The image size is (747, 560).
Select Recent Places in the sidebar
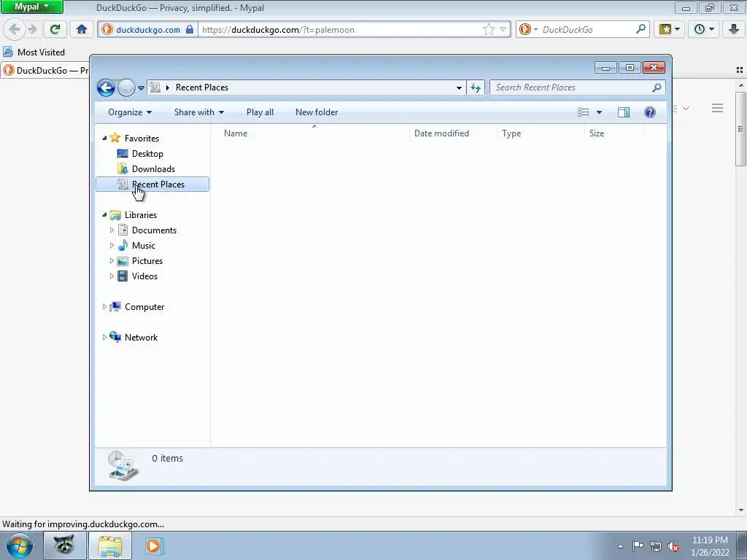(152, 184)
